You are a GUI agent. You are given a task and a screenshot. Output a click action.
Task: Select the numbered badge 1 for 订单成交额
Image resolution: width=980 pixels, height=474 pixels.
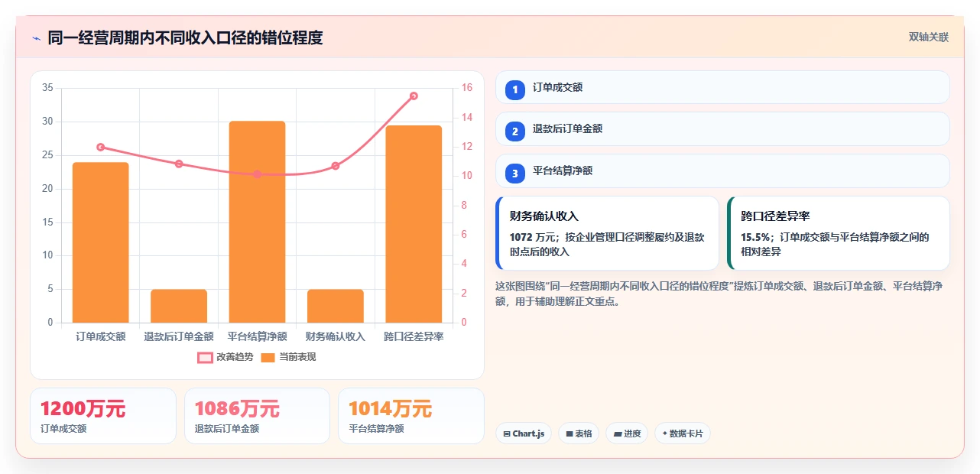coord(515,89)
